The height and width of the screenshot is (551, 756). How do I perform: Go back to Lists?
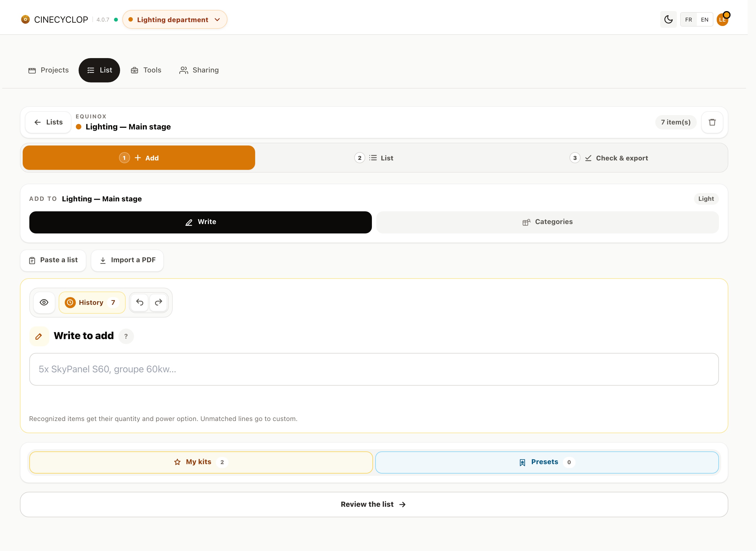pyautogui.click(x=48, y=122)
